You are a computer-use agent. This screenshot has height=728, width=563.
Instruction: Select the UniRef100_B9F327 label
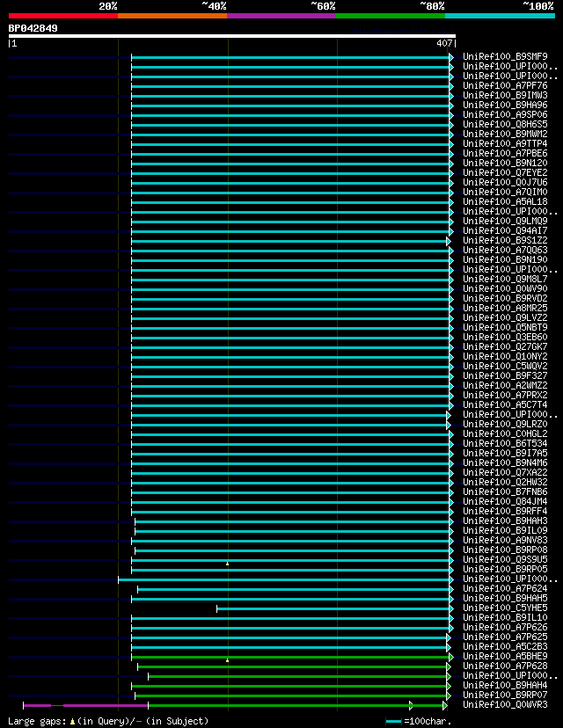pos(505,376)
